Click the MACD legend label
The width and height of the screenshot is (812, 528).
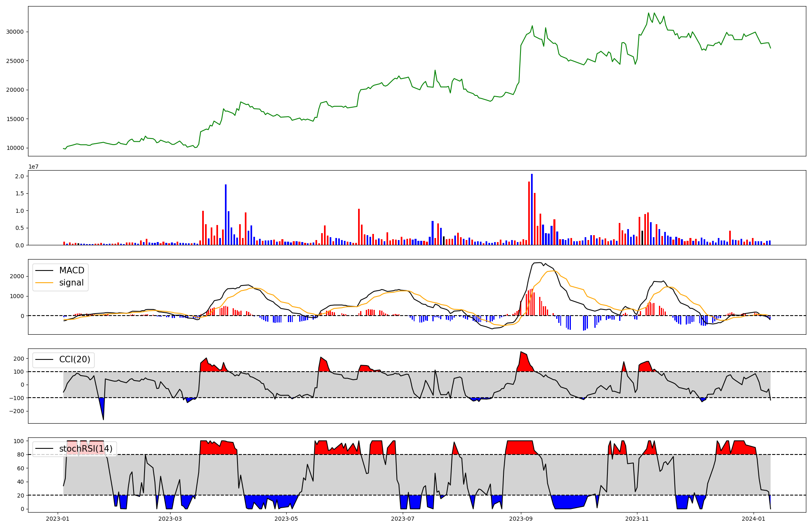[71, 270]
